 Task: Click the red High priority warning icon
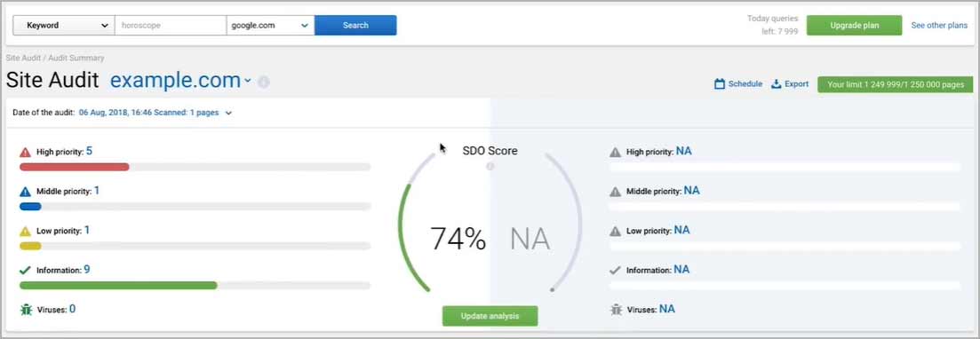25,153
